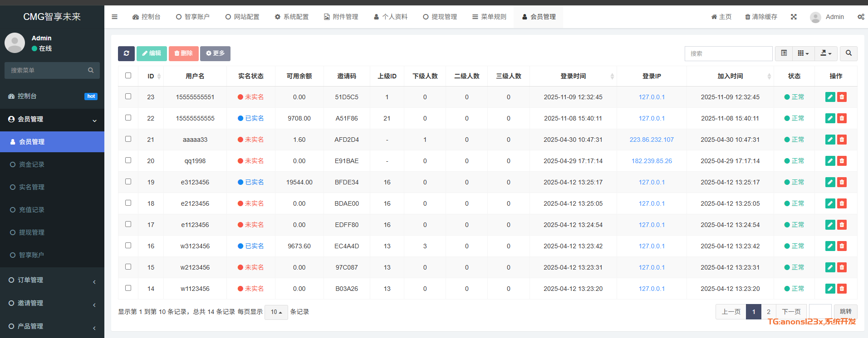The image size is (868, 338).
Task: Click the red delete icon for ID 14
Action: (842, 289)
